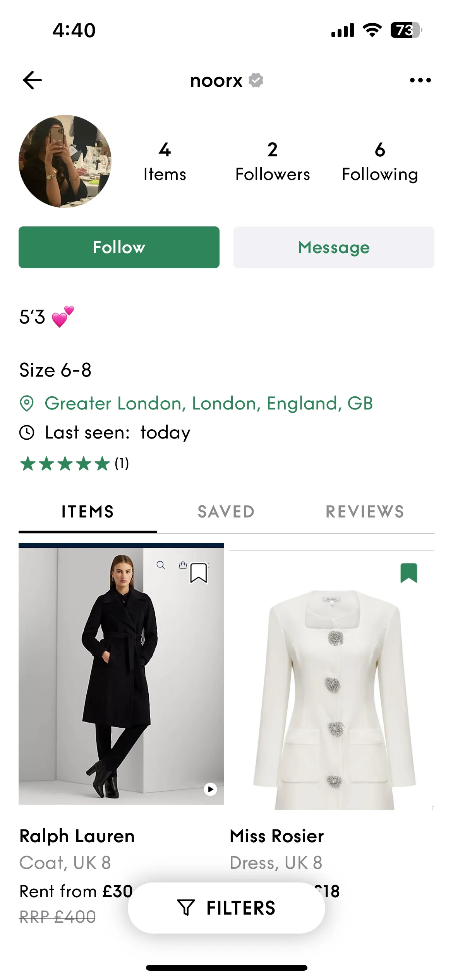Open Greater London location link
This screenshot has width=453, height=980.
(209, 403)
